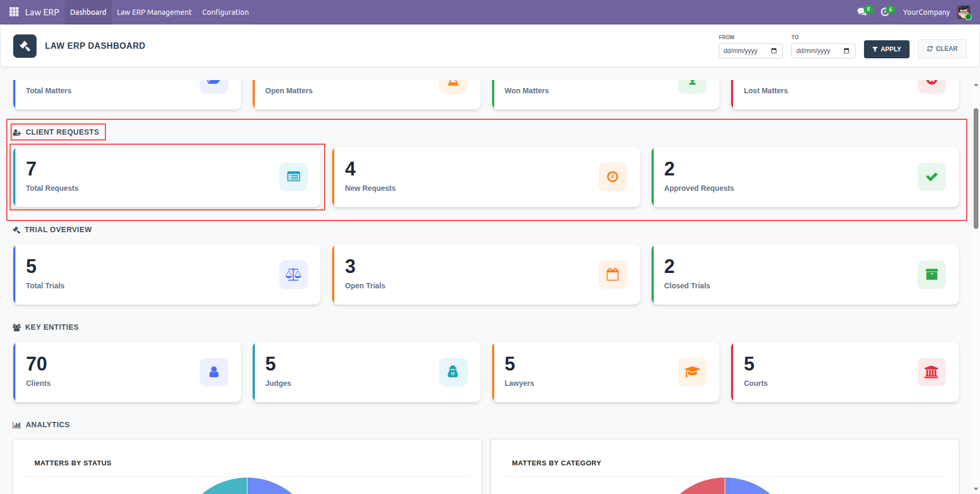Clear the date filter
The width and height of the screenshot is (980, 494).
[942, 49]
